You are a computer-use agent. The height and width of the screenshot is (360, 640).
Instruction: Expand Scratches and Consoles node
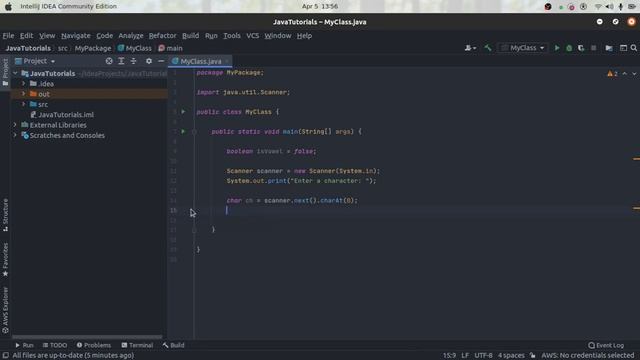pyautogui.click(x=16, y=136)
